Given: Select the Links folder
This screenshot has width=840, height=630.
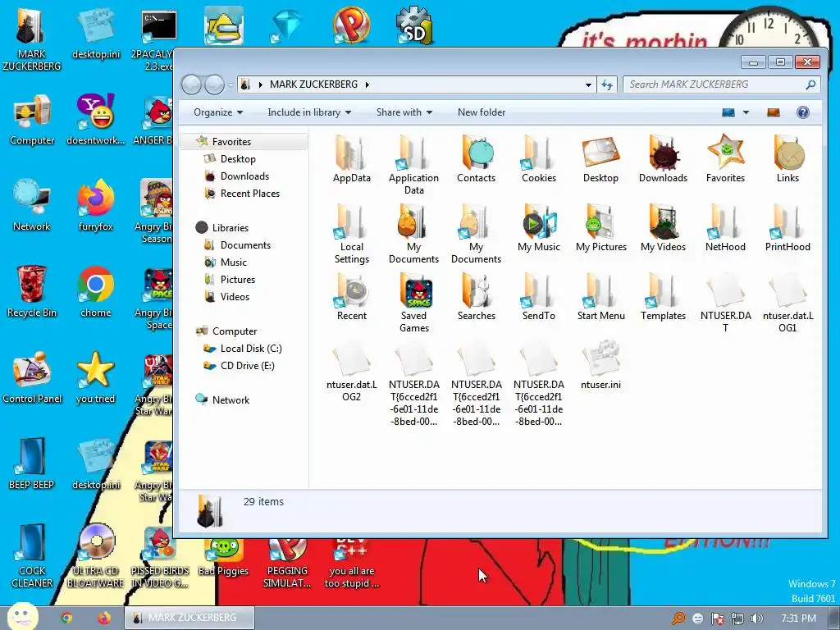Looking at the screenshot, I should (787, 159).
